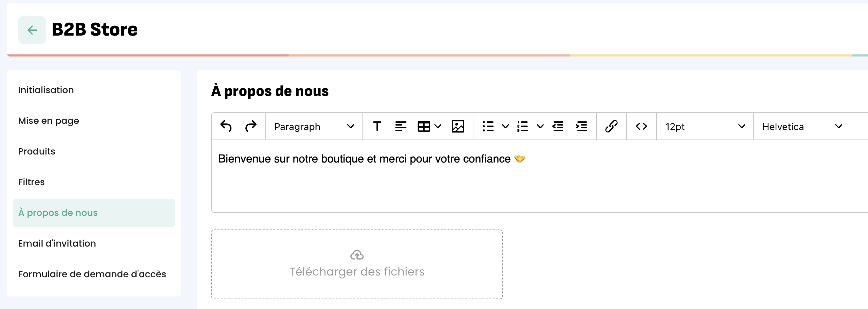Redo the last undone edit
This screenshot has height=309, width=868.
coord(251,126)
